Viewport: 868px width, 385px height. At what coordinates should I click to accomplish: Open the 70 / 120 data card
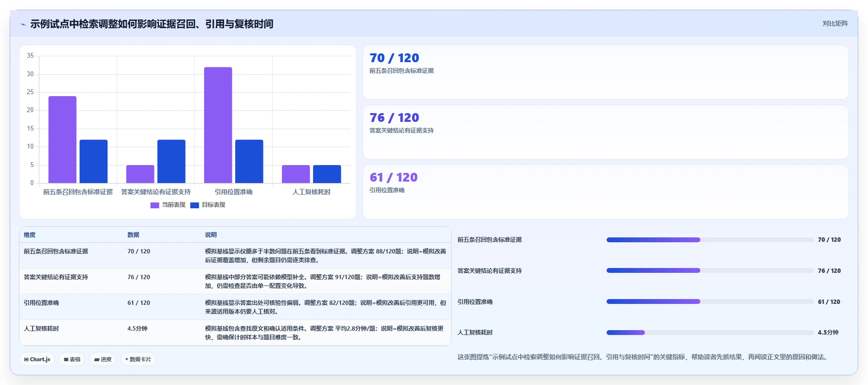click(606, 72)
